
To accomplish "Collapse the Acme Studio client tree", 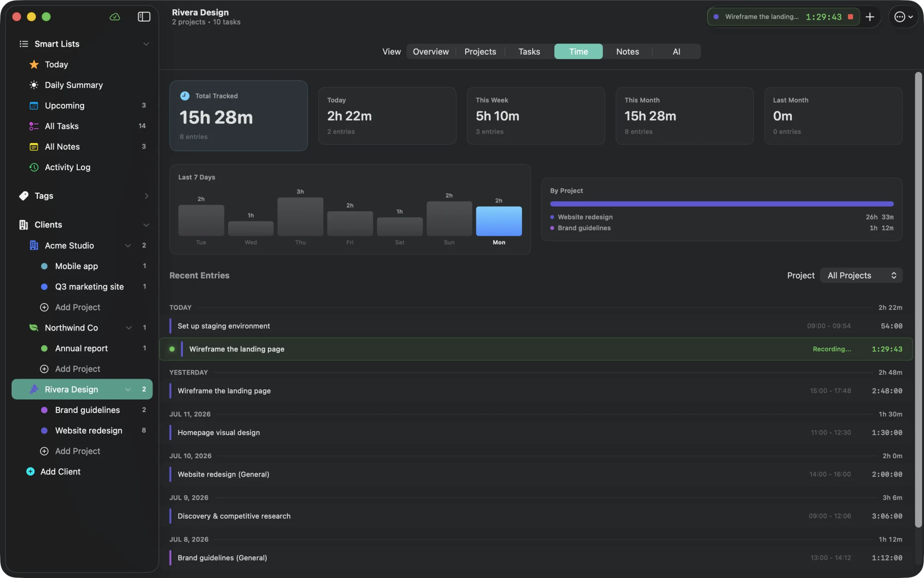I will tap(128, 246).
